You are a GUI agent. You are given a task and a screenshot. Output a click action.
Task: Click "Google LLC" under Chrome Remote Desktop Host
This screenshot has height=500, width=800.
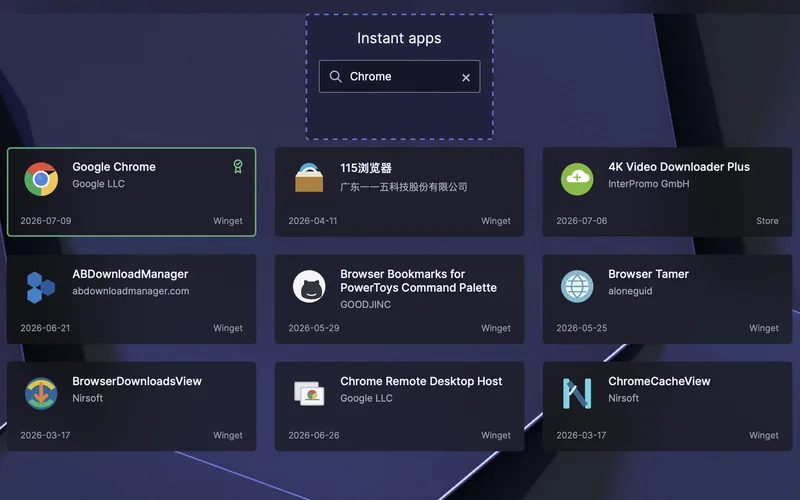tap(366, 398)
